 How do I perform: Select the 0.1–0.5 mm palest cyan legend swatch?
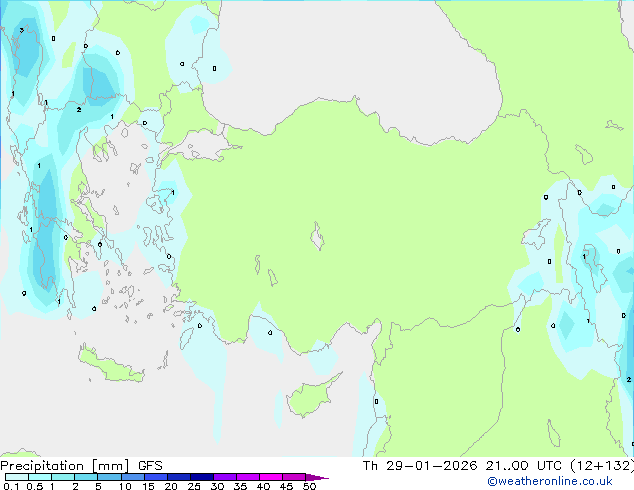tap(17, 477)
